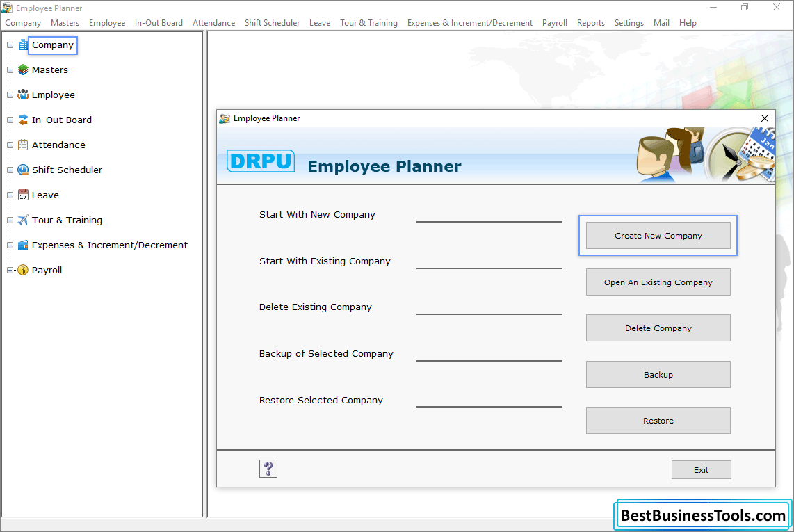Click Open An Existing Company button
The image size is (794, 532).
click(658, 282)
